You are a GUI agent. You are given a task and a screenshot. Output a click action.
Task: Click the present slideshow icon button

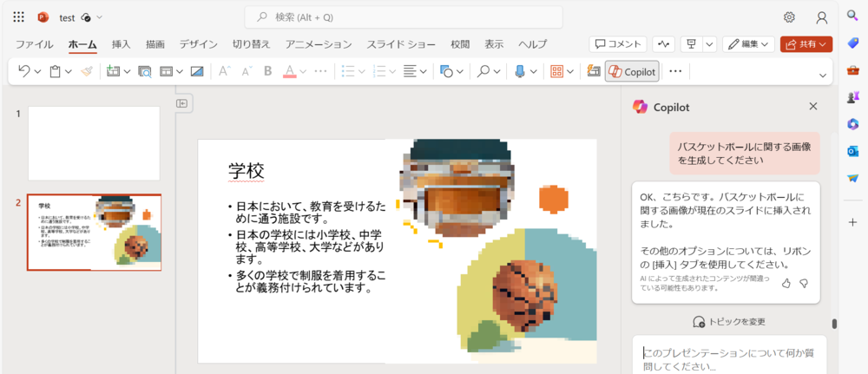click(692, 44)
